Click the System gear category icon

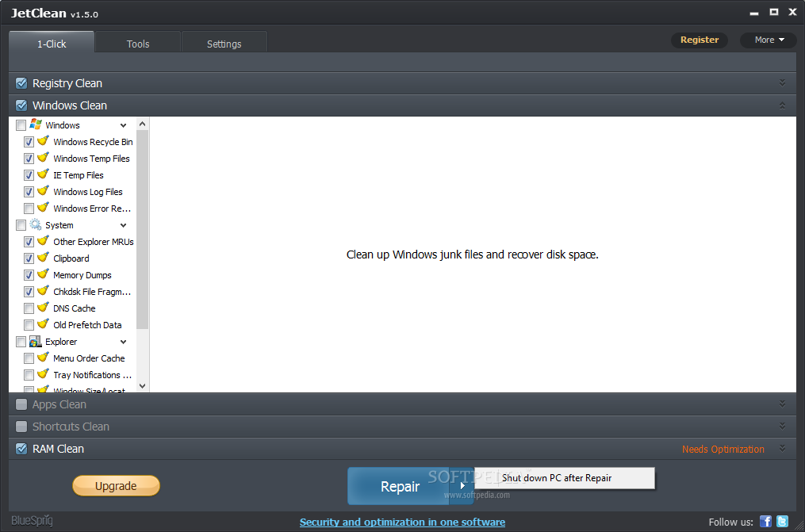(x=36, y=224)
